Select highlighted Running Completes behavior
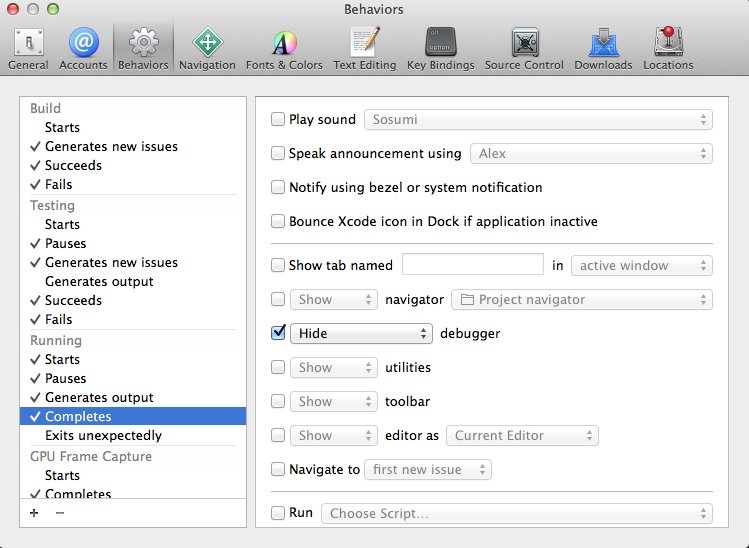The width and height of the screenshot is (749, 548). (x=133, y=416)
